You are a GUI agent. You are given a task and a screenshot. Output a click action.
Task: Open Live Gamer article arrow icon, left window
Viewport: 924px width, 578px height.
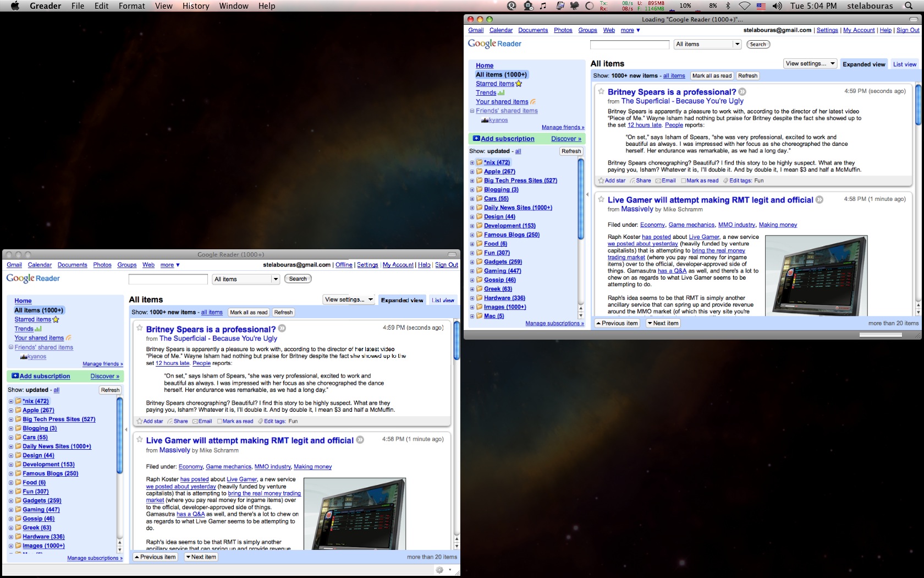tap(360, 440)
